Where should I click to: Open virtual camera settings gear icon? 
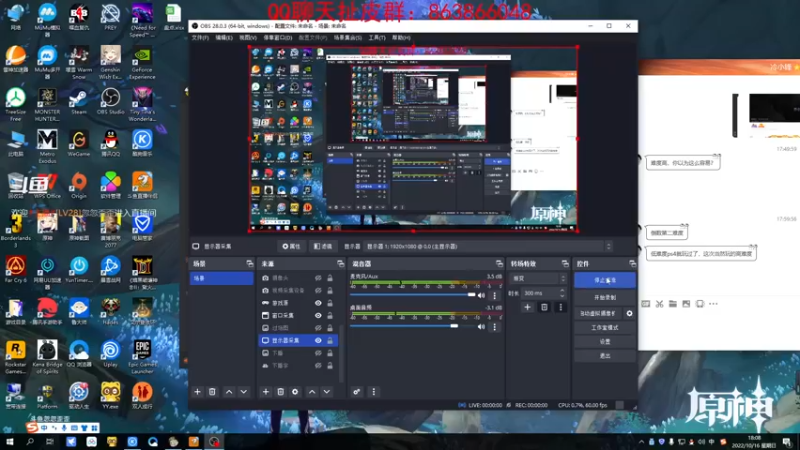click(x=630, y=313)
